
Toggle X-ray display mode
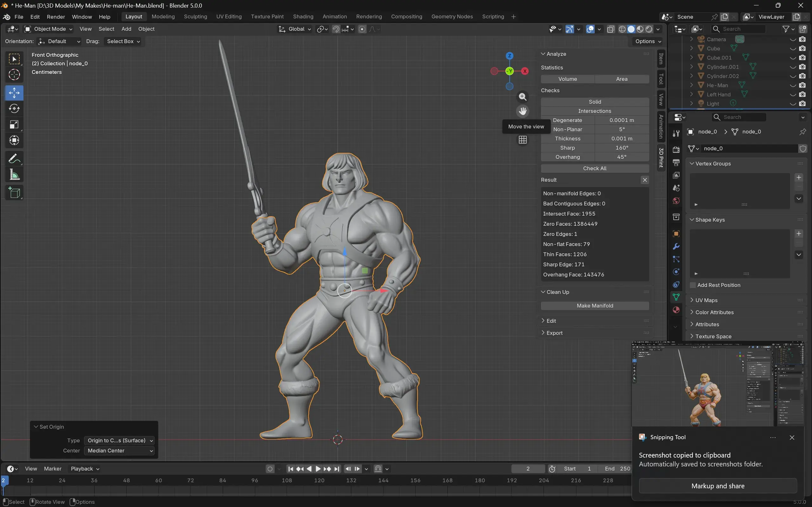611,29
